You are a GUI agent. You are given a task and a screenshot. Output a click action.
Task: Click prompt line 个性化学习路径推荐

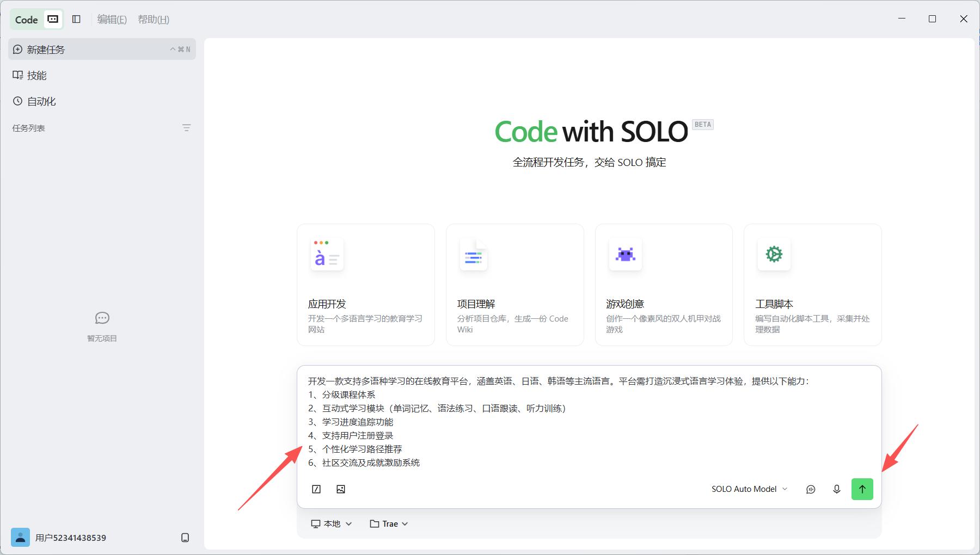pyautogui.click(x=355, y=449)
